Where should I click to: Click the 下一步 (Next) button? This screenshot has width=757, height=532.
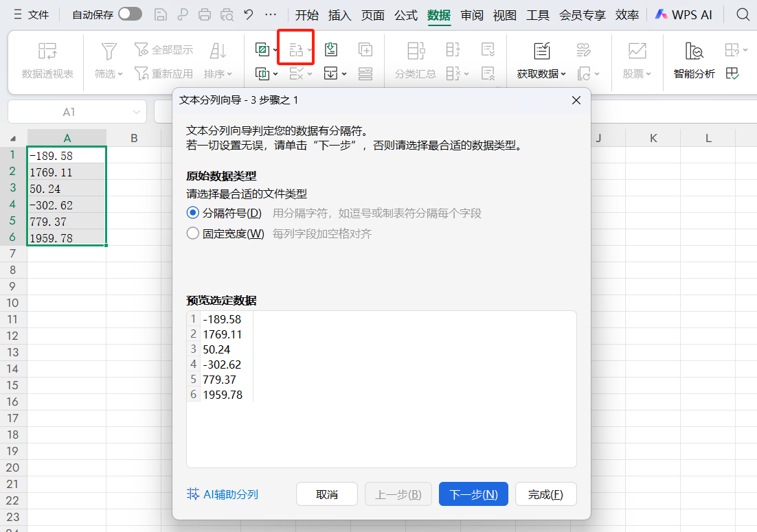tap(473, 494)
